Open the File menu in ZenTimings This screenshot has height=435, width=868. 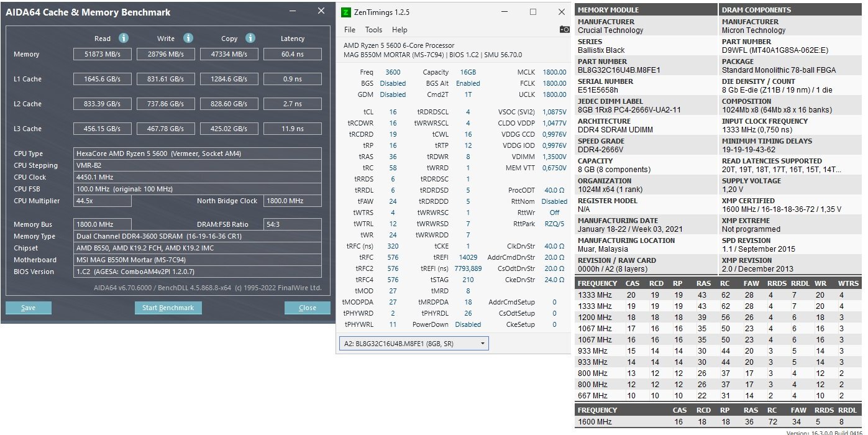[350, 30]
